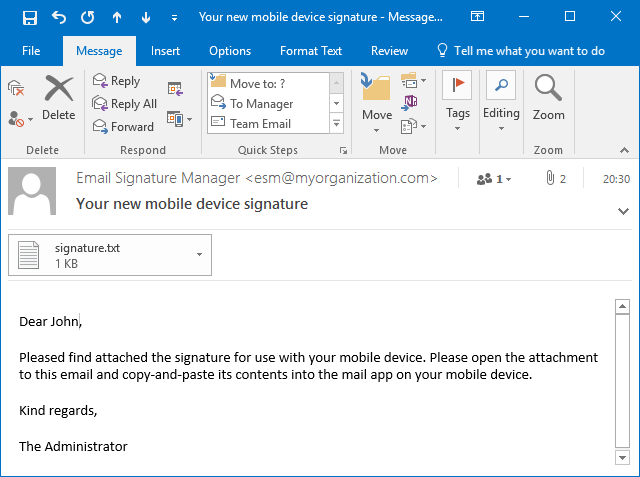Image resolution: width=640 pixels, height=477 pixels.
Task: Click the Save icon in title bar
Action: [29, 17]
